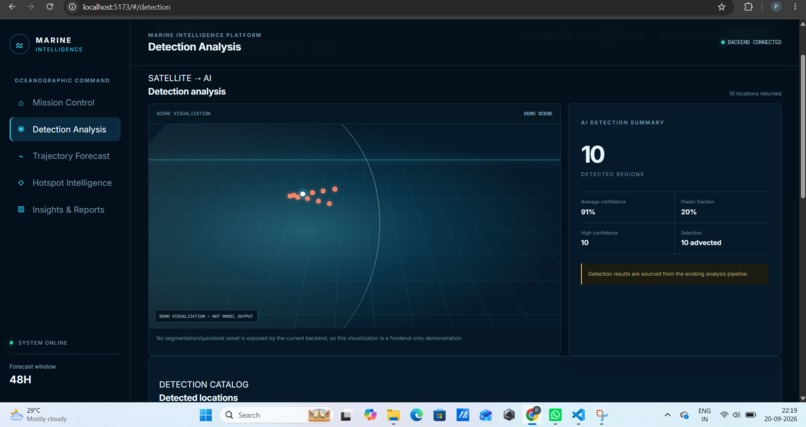This screenshot has height=427, width=806.
Task: Open Outlook from taskbar
Action: [x=486, y=415]
